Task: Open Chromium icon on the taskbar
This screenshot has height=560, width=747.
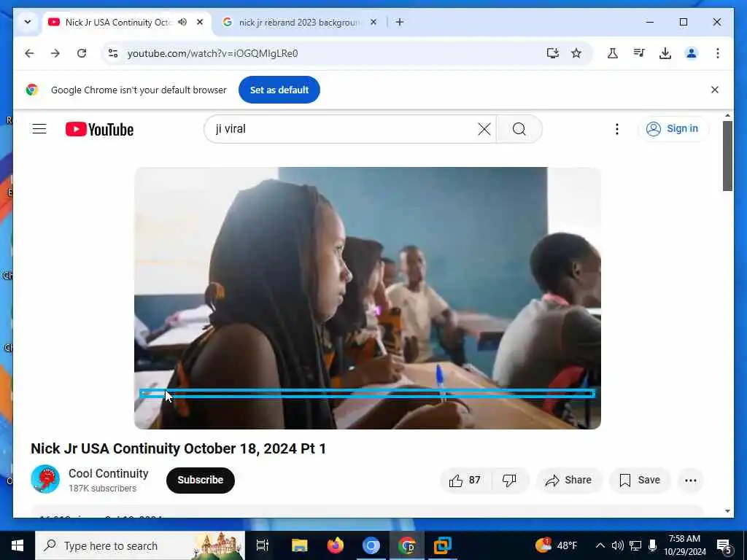Action: 371,545
